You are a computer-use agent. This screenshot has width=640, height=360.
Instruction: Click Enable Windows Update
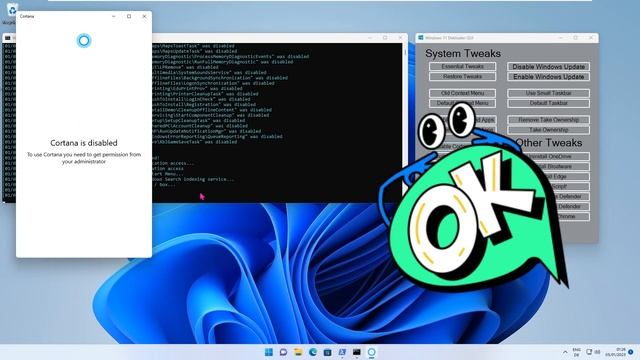(x=549, y=77)
